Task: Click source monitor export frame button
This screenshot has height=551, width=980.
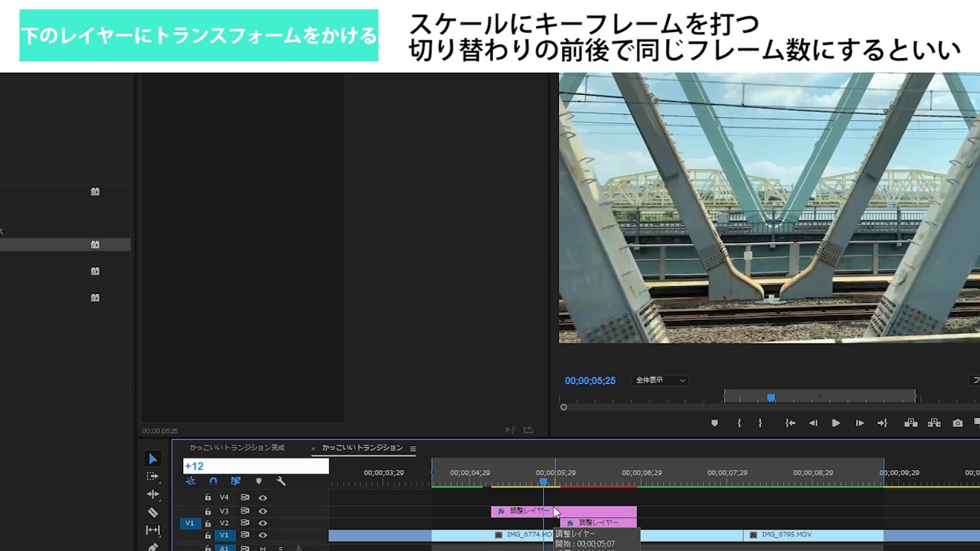Action: pyautogui.click(x=528, y=430)
